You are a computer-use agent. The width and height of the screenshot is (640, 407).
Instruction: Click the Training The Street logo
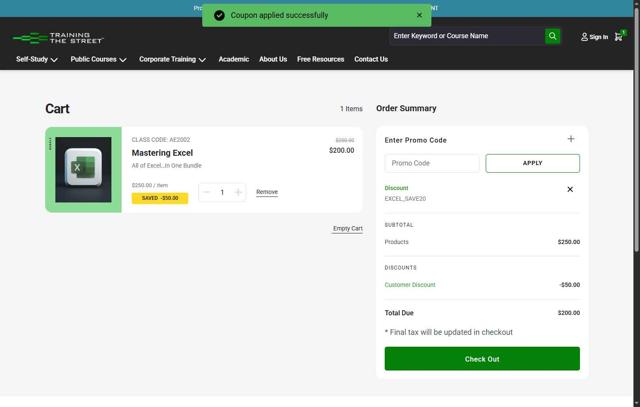[58, 38]
